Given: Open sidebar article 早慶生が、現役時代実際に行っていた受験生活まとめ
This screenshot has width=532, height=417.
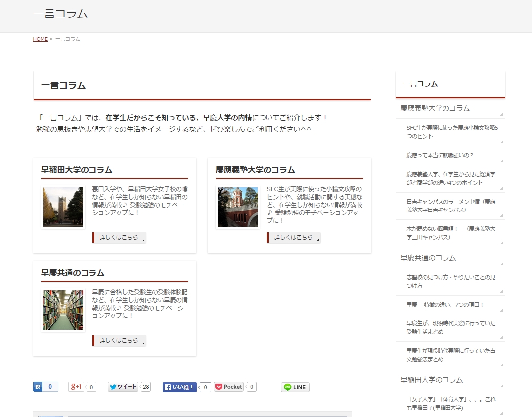Looking at the screenshot, I should coord(450,328).
